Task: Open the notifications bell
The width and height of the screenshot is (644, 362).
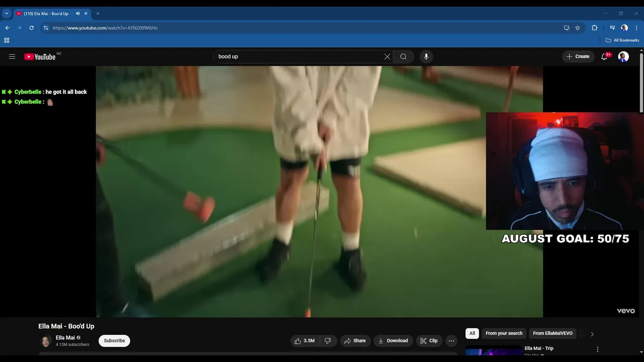Action: pyautogui.click(x=604, y=57)
